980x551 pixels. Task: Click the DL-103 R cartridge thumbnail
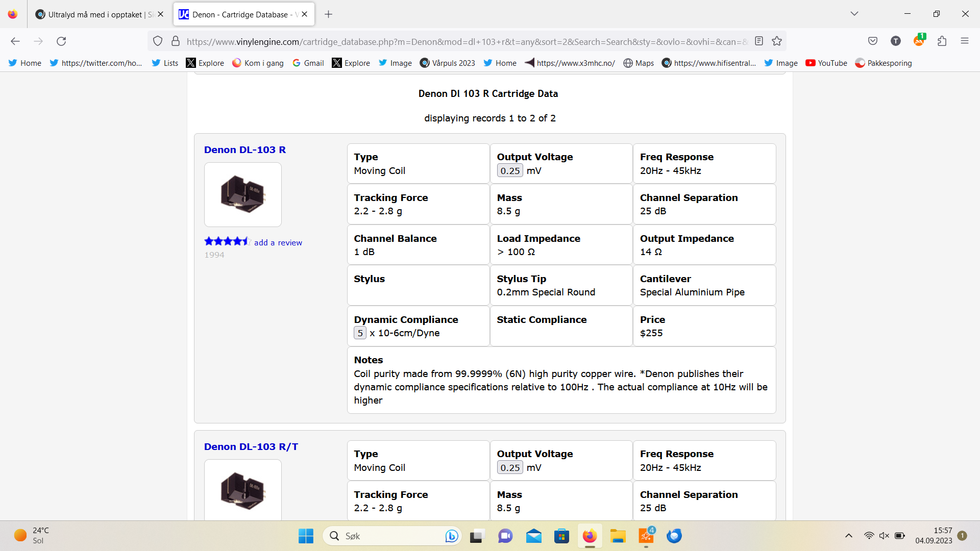tap(243, 194)
